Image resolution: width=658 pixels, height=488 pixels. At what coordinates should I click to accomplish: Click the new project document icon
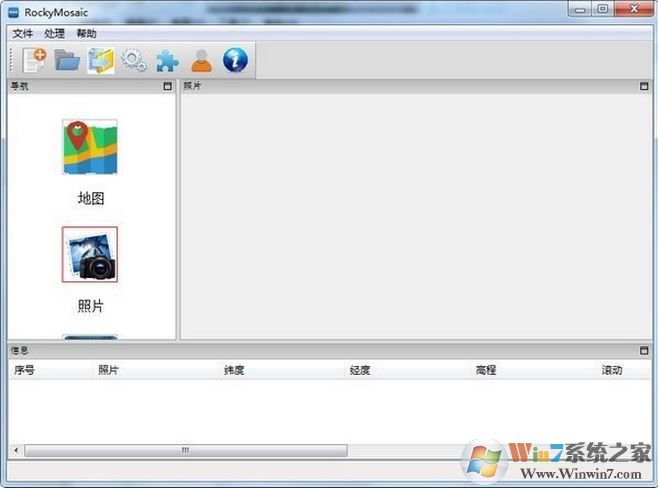click(34, 60)
